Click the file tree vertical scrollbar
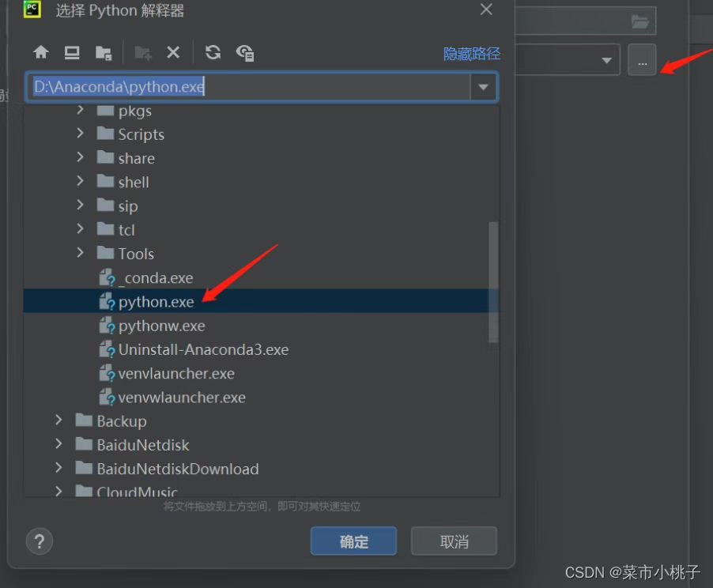Viewport: 713px width, 588px height. [x=493, y=281]
